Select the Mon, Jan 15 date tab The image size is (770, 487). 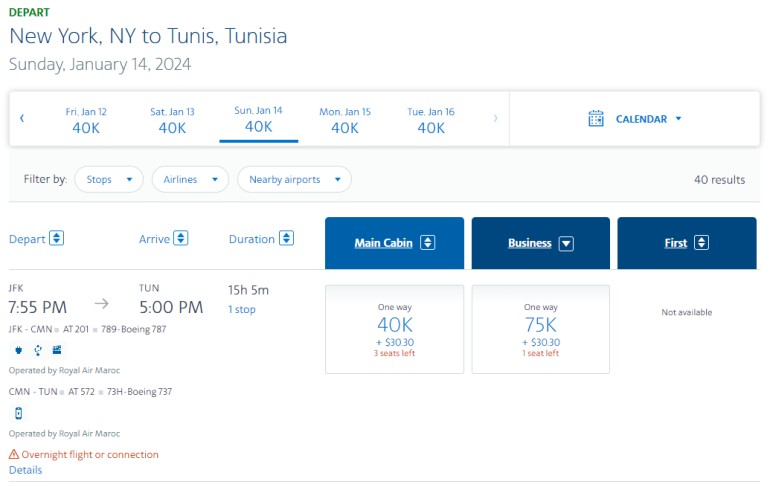(345, 120)
